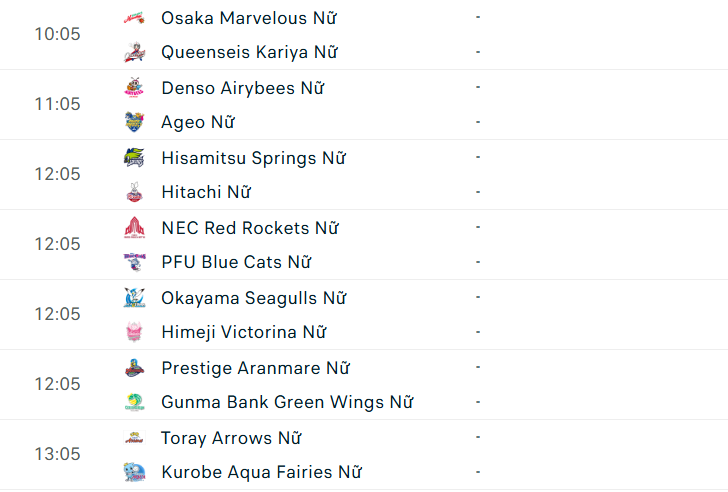The image size is (728, 492).
Task: Click the 11:05 match start time
Action: (x=57, y=104)
